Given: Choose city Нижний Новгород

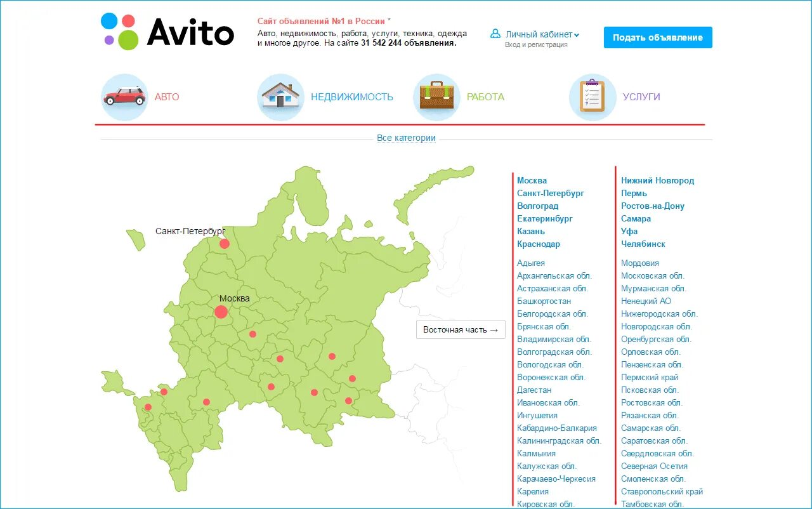Looking at the screenshot, I should (658, 180).
